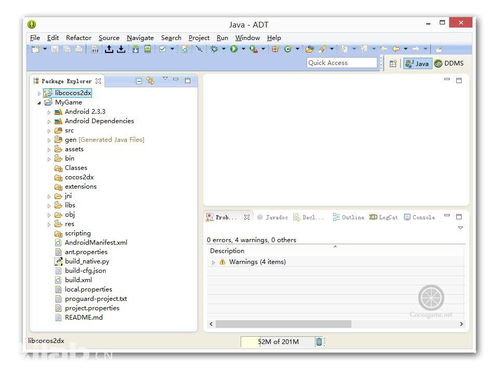Switch to the LogCat tab
The height and width of the screenshot is (370, 499).
tap(383, 217)
